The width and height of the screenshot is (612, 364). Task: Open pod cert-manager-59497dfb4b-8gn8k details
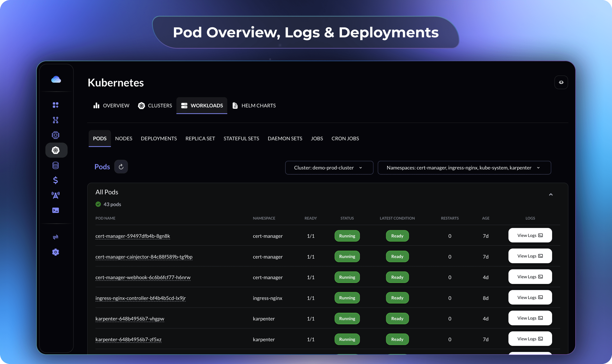pos(133,236)
